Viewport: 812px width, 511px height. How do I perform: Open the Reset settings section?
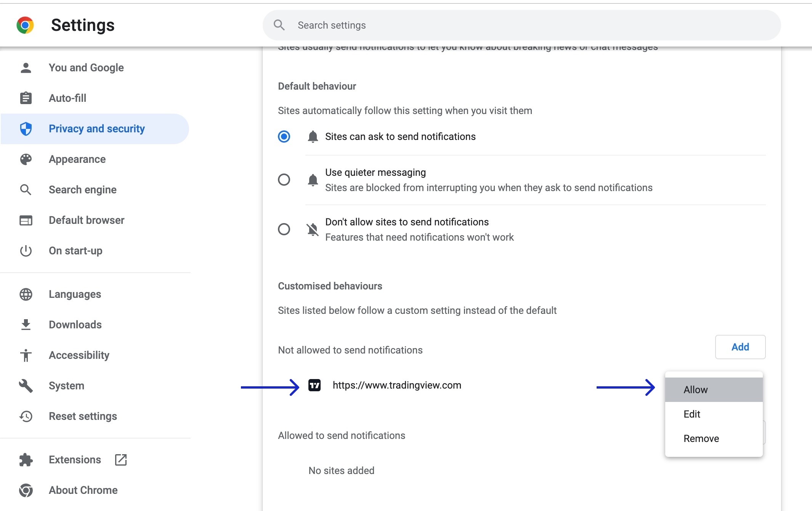coord(83,416)
